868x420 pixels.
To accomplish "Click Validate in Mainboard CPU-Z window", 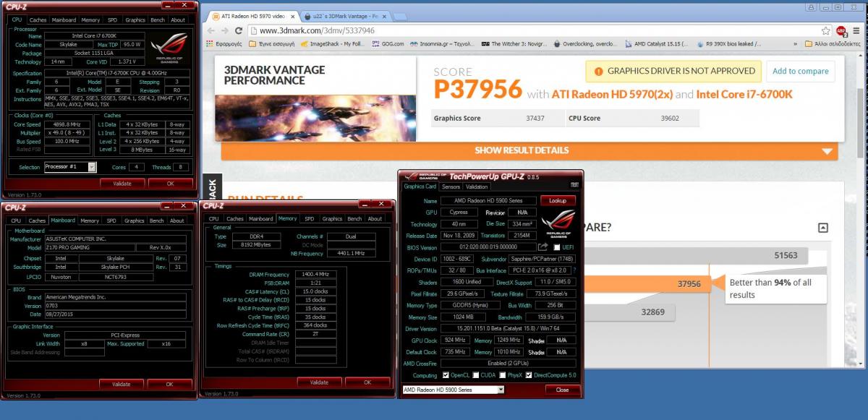I will pos(122,384).
